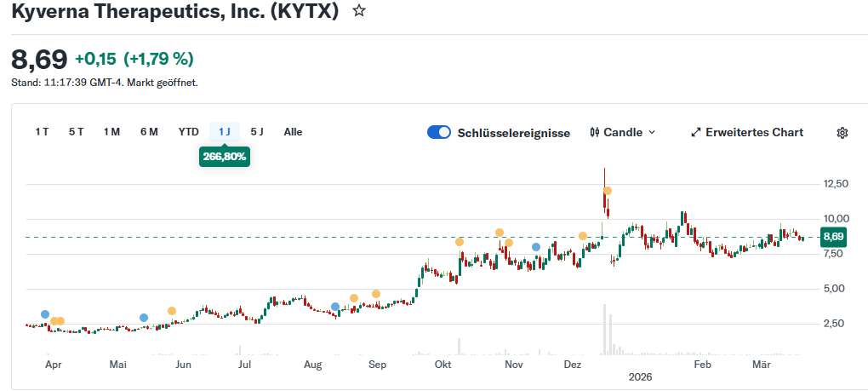Viewport: 868px width, 391px height.
Task: Click the 2,50 price axis label
Action: 832,324
